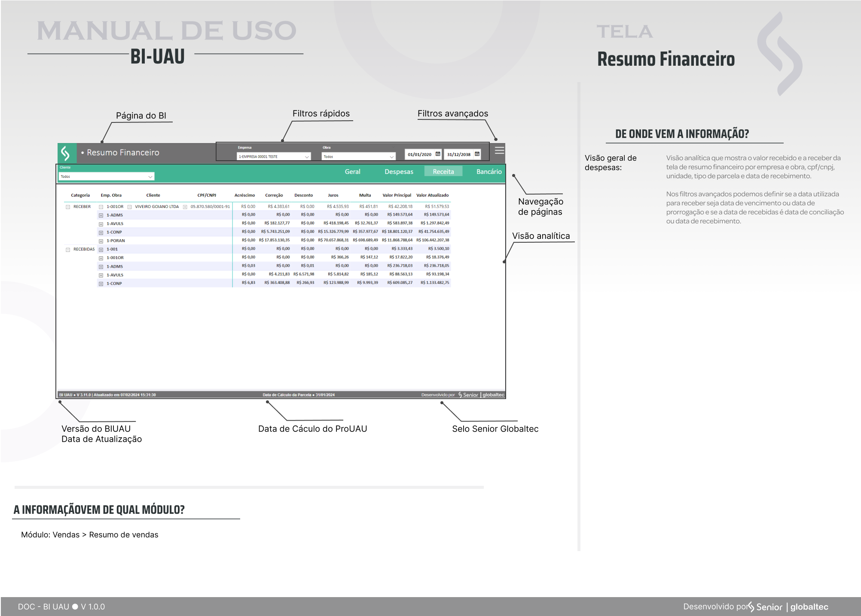Select the Receita page button
Viewport: 861px width, 616px height.
click(x=443, y=171)
